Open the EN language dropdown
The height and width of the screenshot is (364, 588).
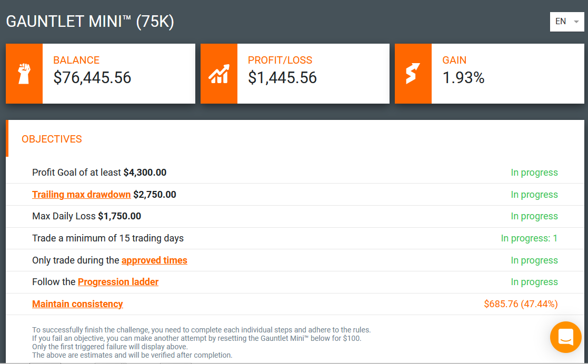pos(566,22)
